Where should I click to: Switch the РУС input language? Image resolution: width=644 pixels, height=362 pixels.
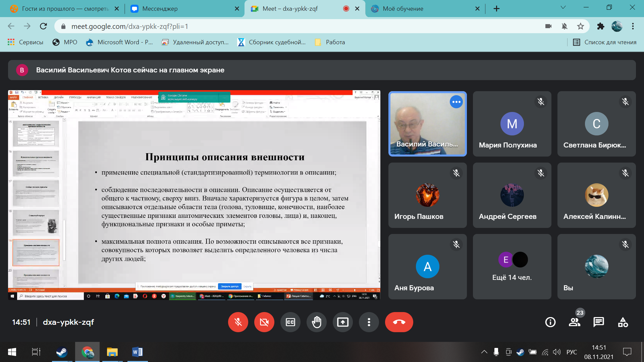[572, 352]
